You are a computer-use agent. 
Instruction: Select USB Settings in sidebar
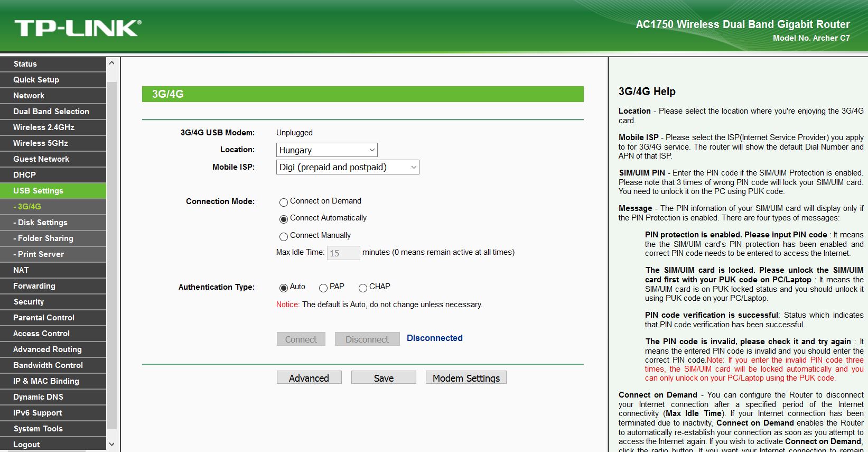53,191
